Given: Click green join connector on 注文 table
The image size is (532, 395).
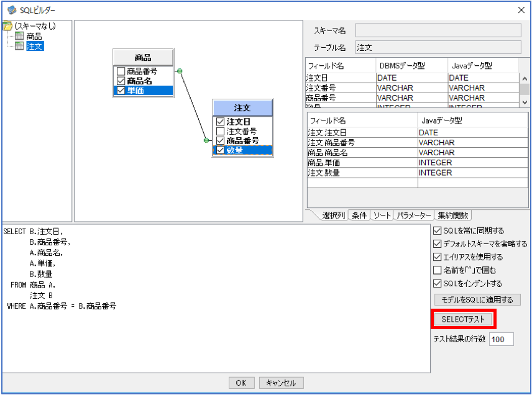Looking at the screenshot, I should [x=206, y=140].
